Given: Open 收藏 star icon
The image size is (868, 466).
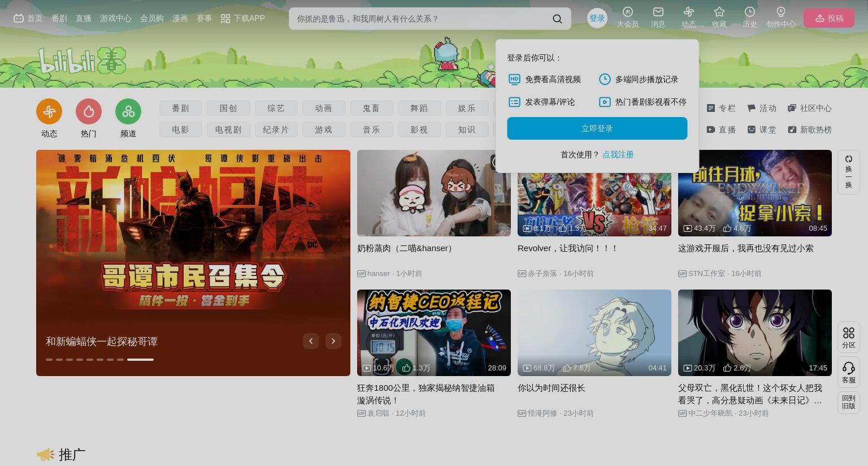Looking at the screenshot, I should [719, 11].
